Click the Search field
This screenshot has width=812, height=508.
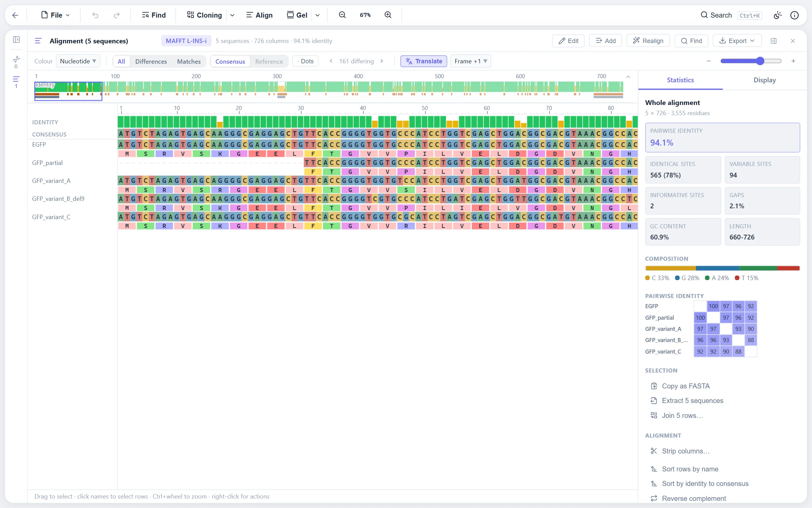[731, 15]
